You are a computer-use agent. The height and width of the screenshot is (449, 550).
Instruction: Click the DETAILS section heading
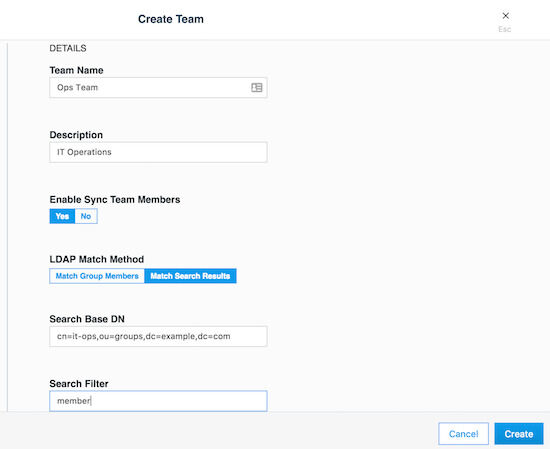coord(68,48)
